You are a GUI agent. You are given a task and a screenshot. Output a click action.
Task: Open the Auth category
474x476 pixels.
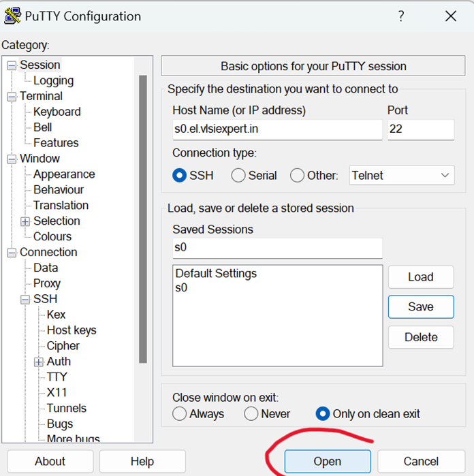tap(59, 361)
